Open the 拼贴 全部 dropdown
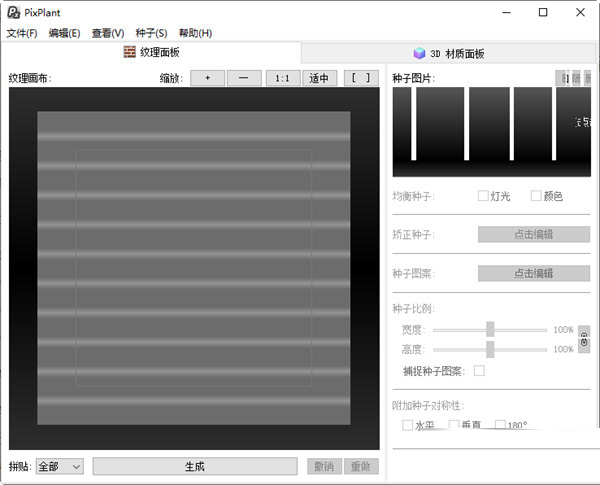Screen dimensions: 600x485 point(59,466)
